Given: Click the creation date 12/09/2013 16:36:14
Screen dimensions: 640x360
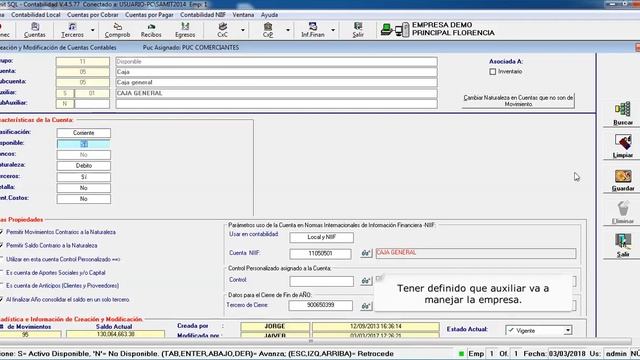Looking at the screenshot, I should 376,326.
